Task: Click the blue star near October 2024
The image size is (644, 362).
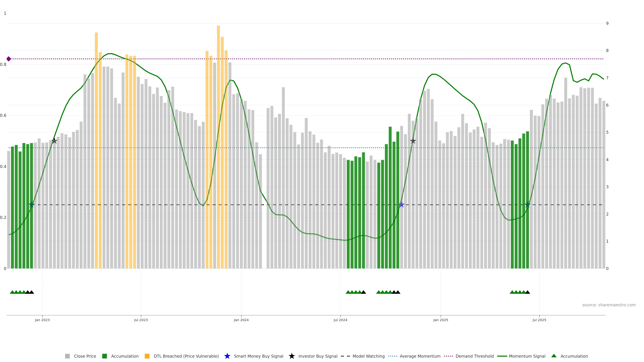Action: pos(401,205)
